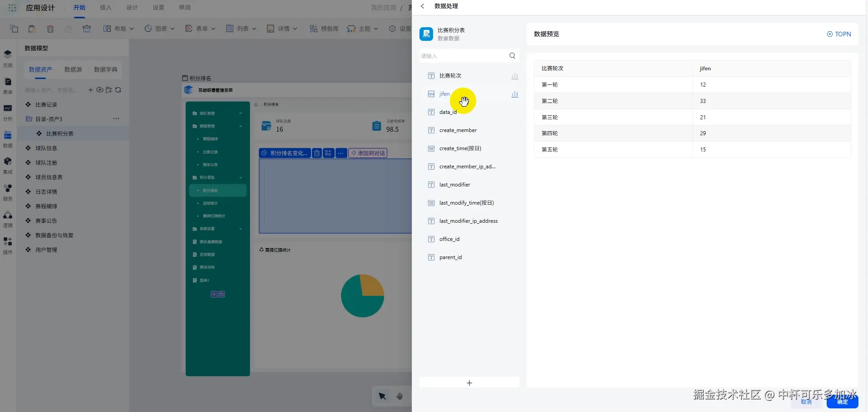
Task: Open the 插件 sidebar section
Action: (8, 246)
